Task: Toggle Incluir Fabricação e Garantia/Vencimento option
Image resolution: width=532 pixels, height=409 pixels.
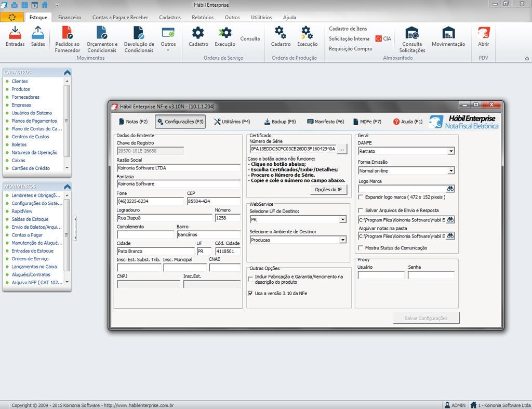Action: pyautogui.click(x=250, y=279)
